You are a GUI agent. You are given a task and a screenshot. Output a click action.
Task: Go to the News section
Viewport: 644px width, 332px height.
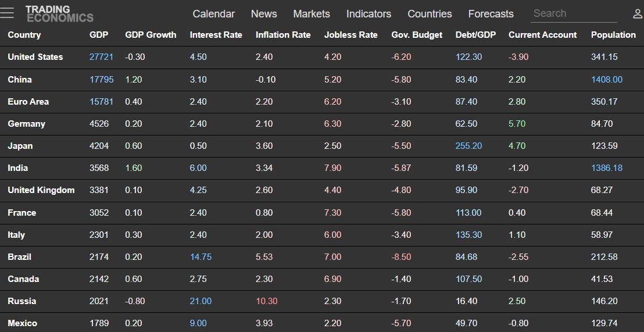264,13
